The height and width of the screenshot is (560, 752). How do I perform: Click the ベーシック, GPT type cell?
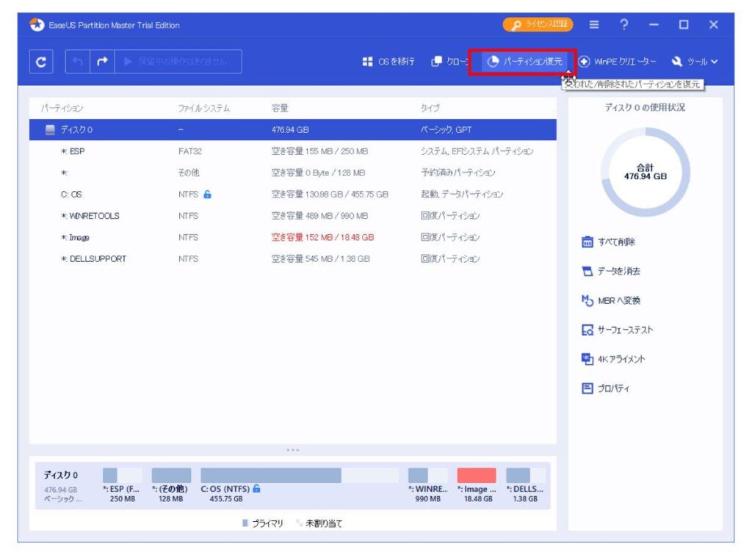(446, 129)
